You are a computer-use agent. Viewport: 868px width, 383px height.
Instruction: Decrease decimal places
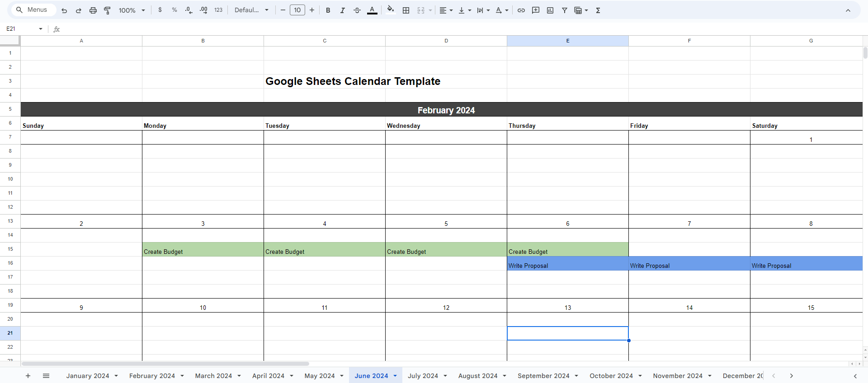189,10
